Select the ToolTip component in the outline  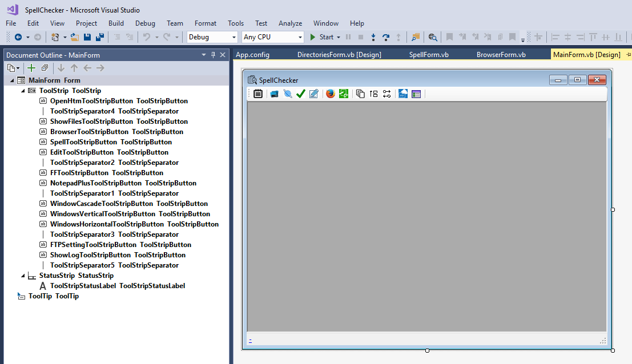coord(54,296)
